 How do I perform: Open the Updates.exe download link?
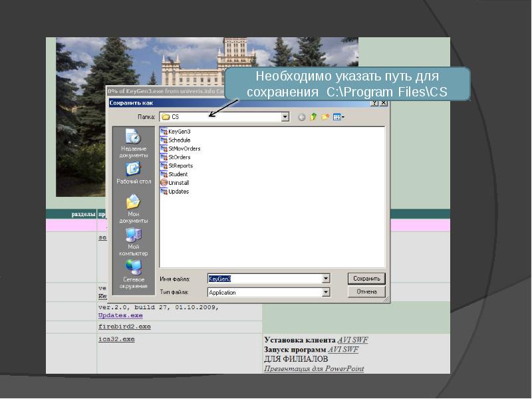[x=120, y=315]
